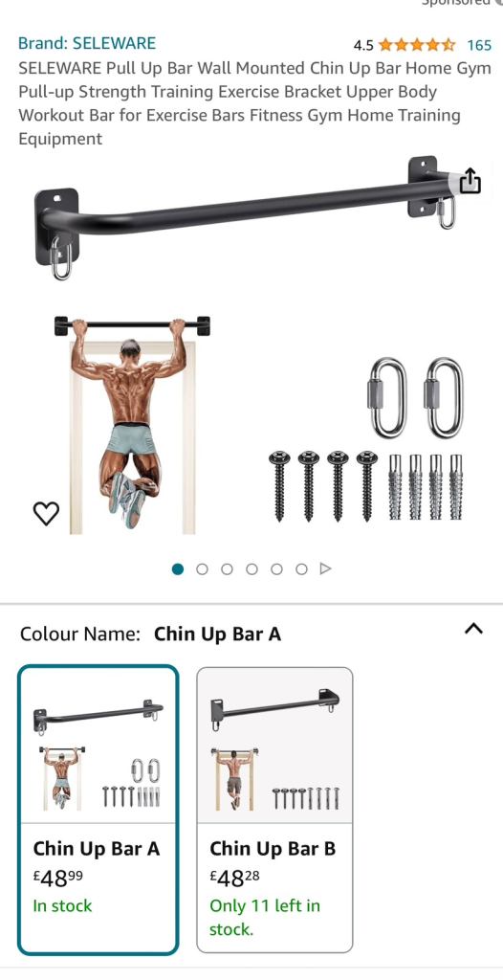Go to fifth image carousel dot

click(276, 568)
